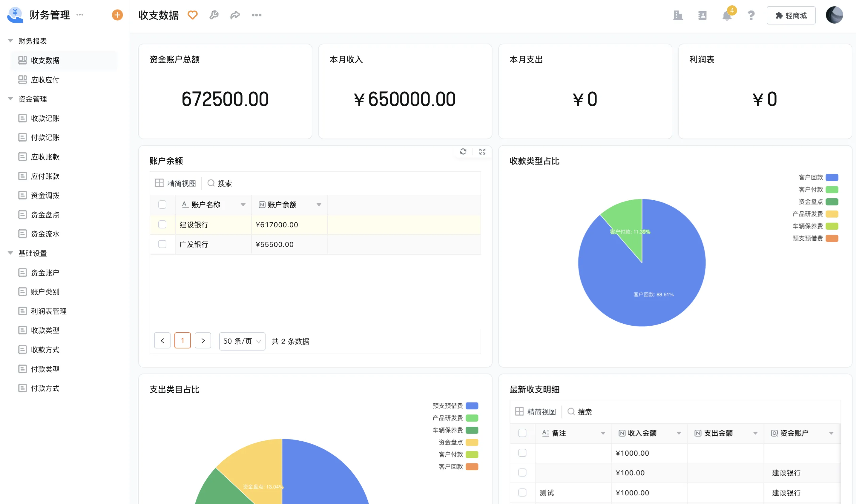Open the 50 条/页 page size dropdown

pyautogui.click(x=242, y=341)
